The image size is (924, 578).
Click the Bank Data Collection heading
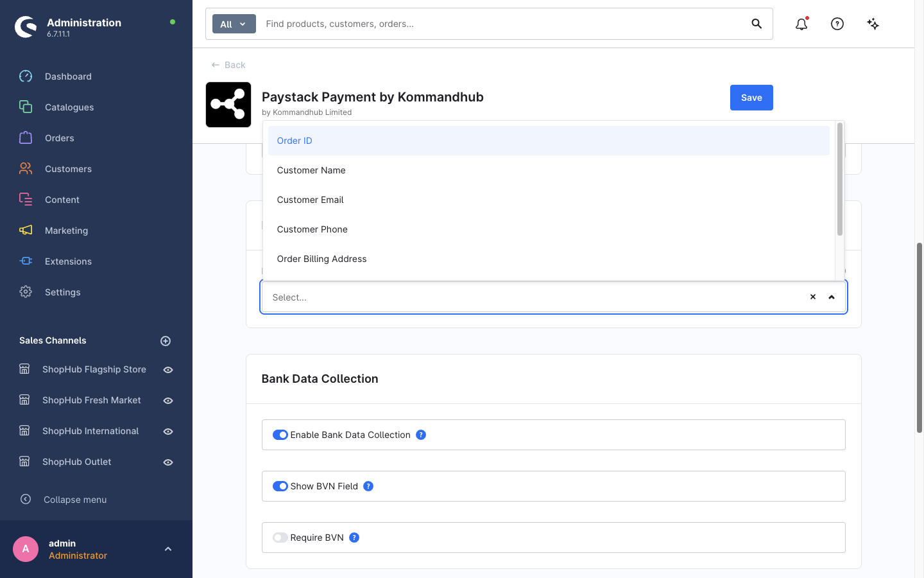[320, 379]
